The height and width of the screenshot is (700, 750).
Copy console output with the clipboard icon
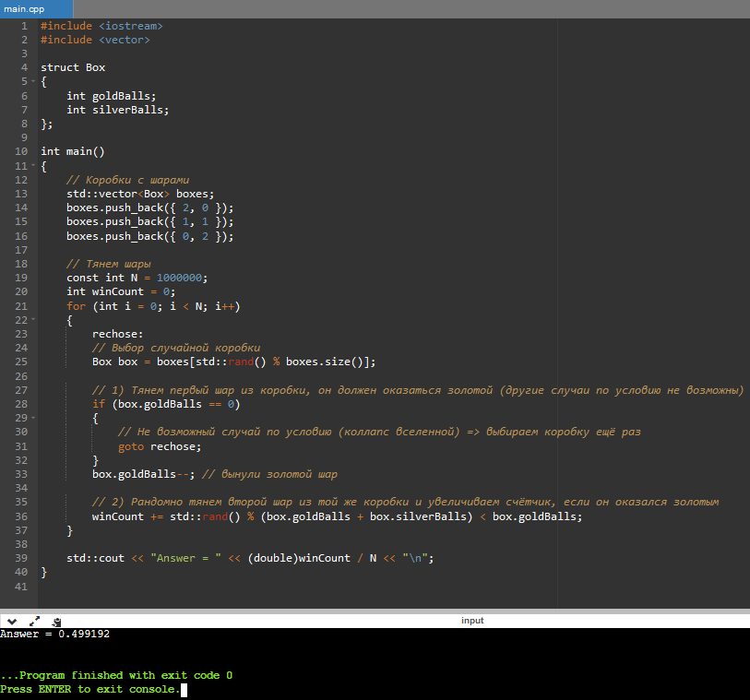(57, 621)
